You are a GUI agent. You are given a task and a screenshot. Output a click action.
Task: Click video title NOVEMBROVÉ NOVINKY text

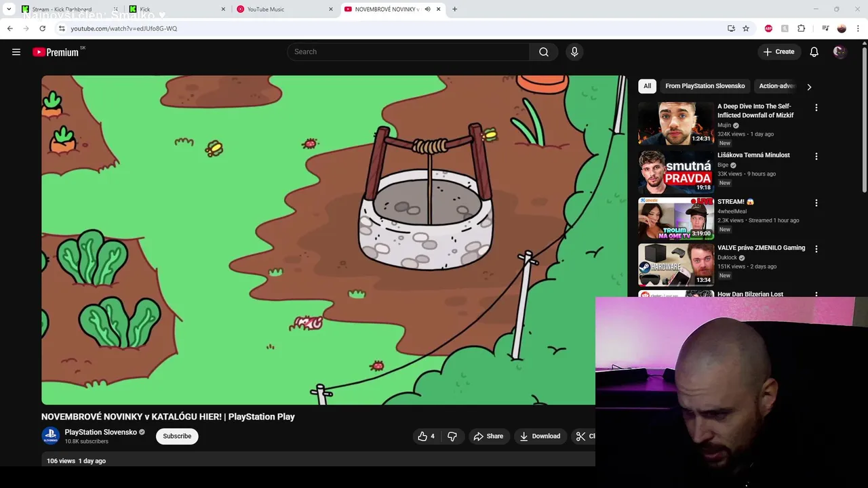pyautogui.click(x=168, y=417)
